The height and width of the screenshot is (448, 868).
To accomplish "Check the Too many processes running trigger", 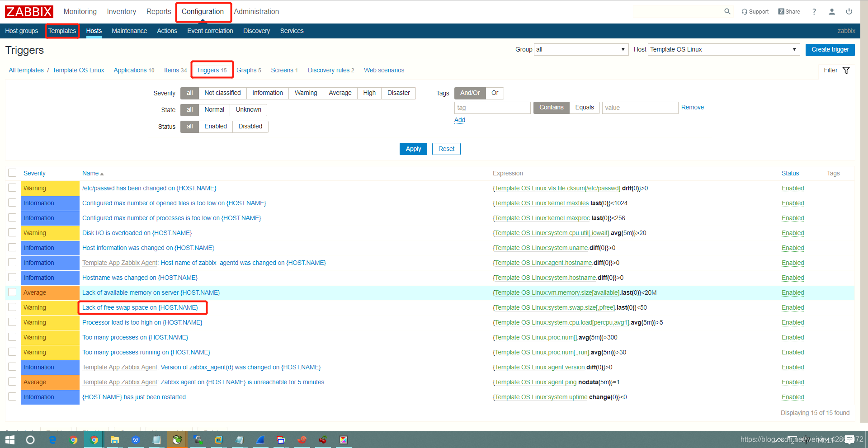I will tap(12, 352).
